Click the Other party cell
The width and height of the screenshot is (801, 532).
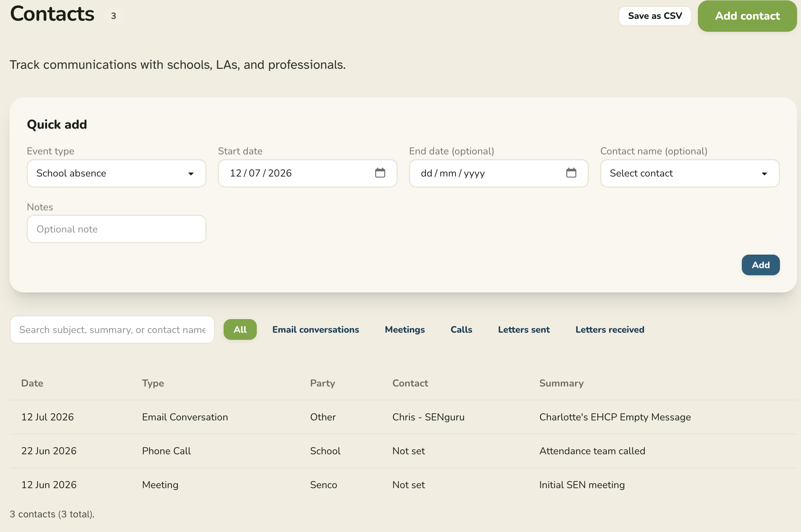(323, 417)
